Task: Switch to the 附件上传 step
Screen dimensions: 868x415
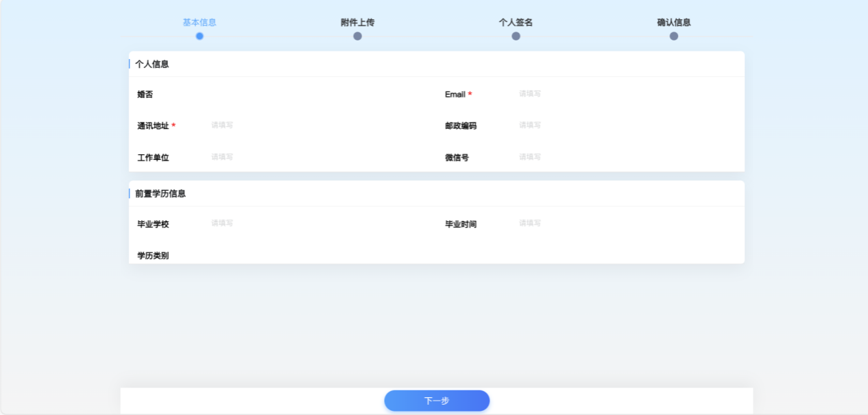Action: pyautogui.click(x=358, y=22)
